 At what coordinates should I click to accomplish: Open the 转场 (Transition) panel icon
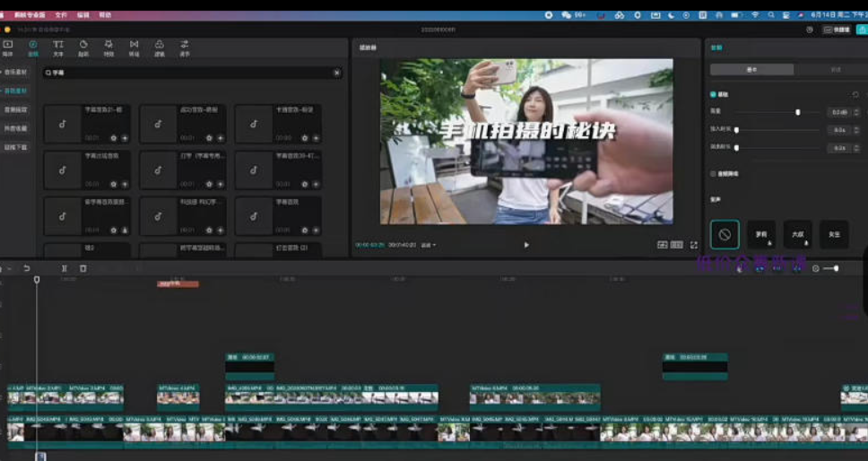(x=134, y=46)
